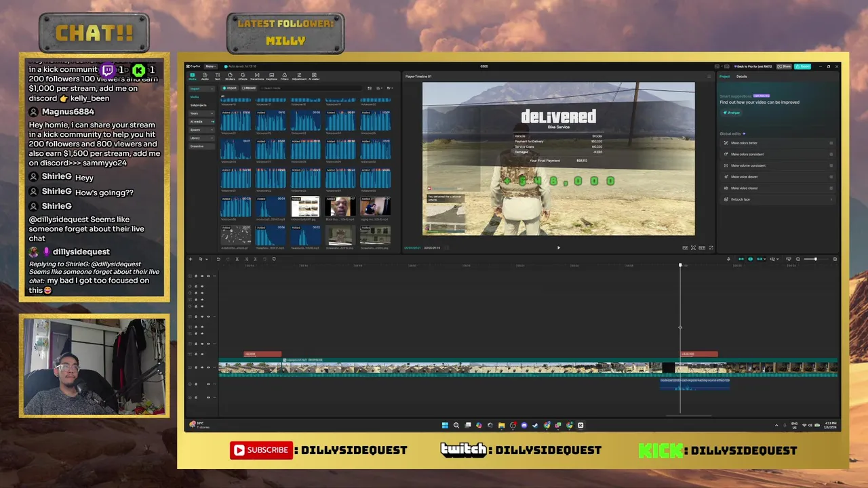Open the Captions panel
The height and width of the screenshot is (488, 868).
click(271, 77)
